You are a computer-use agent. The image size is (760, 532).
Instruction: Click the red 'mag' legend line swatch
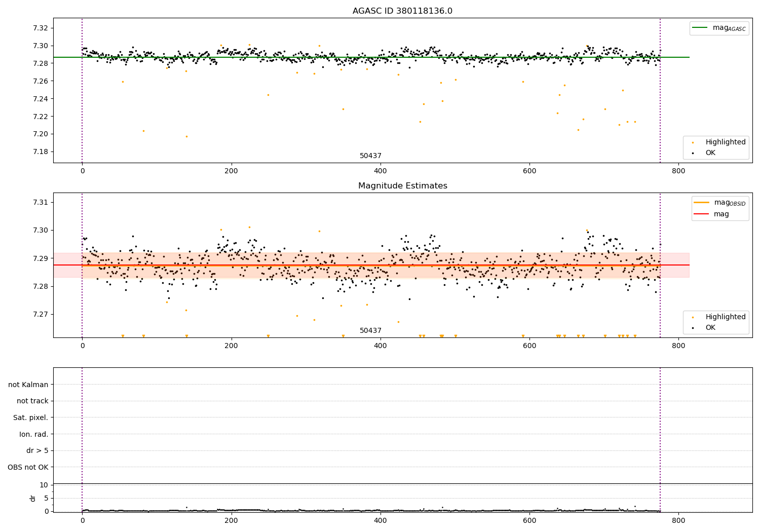tap(701, 214)
